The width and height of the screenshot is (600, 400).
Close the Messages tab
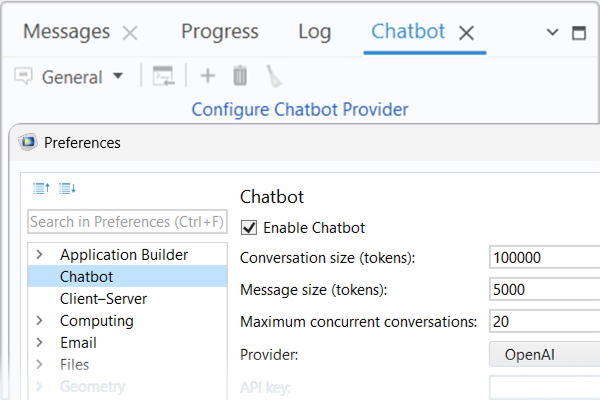click(x=130, y=32)
